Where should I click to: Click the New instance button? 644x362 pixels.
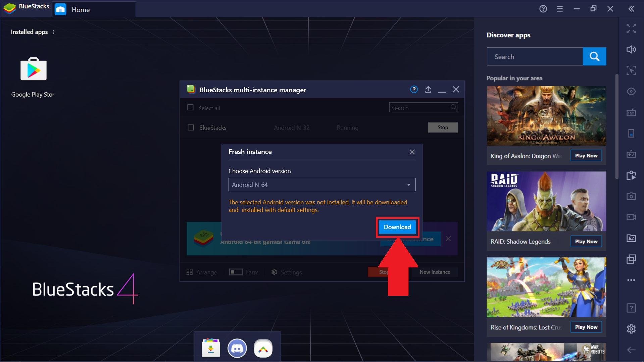click(x=435, y=272)
